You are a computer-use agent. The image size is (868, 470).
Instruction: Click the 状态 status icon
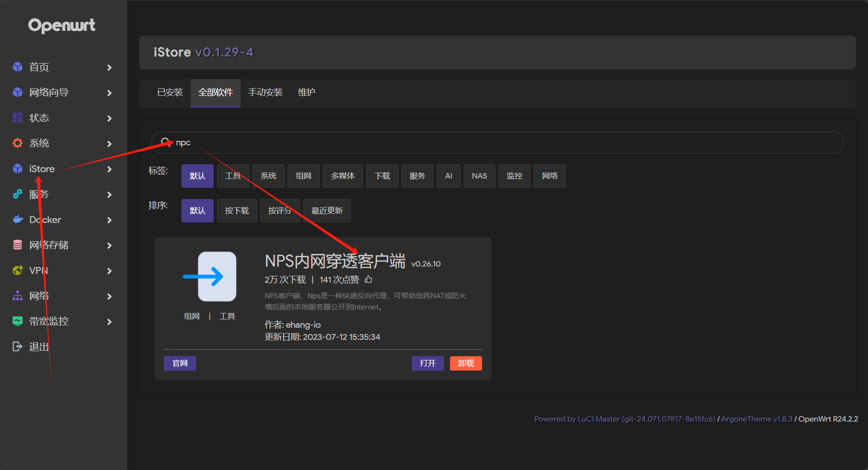[x=17, y=118]
